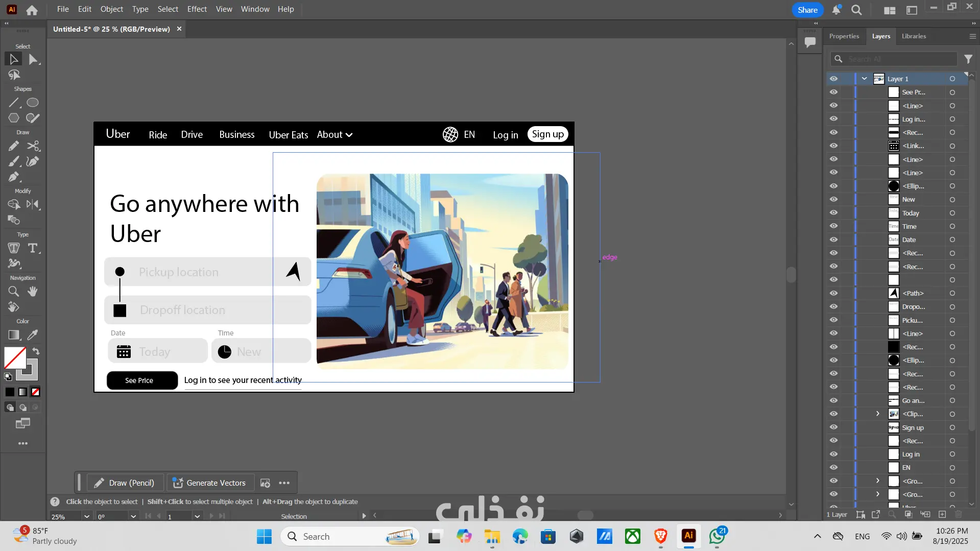Open the status bar Selection flyout arrow
The image size is (980, 551).
364,516
